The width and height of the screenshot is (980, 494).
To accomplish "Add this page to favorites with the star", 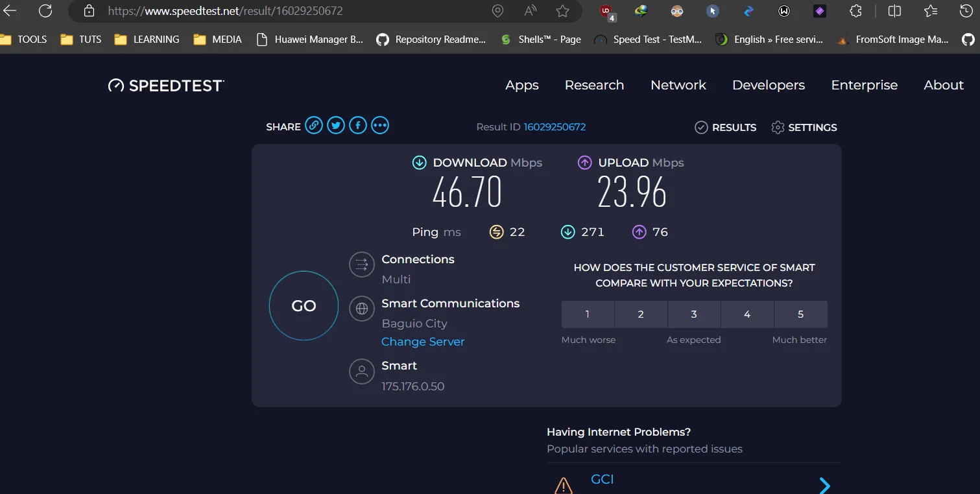I will (x=562, y=11).
